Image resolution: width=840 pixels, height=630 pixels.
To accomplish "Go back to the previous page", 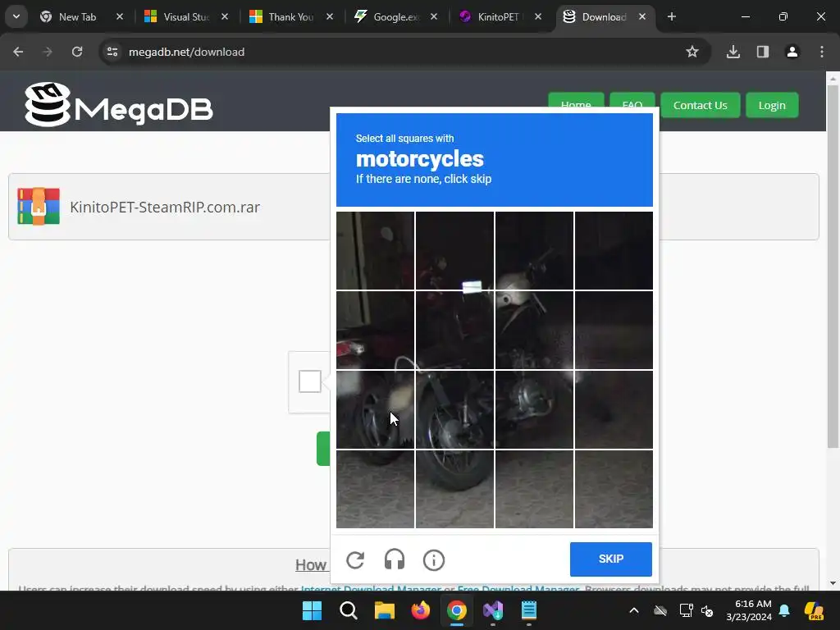I will (18, 52).
